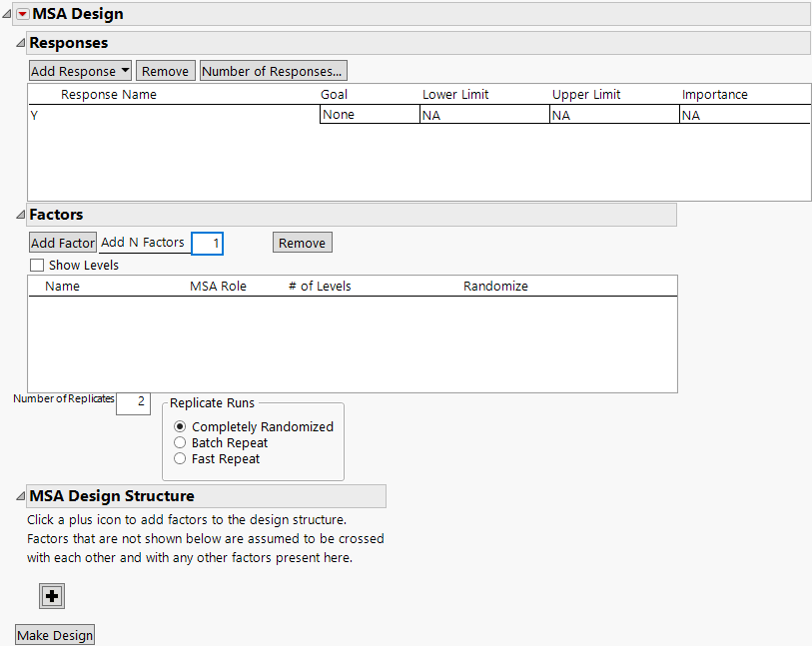Click the plus icon in design structure
The image size is (812, 646).
(52, 596)
